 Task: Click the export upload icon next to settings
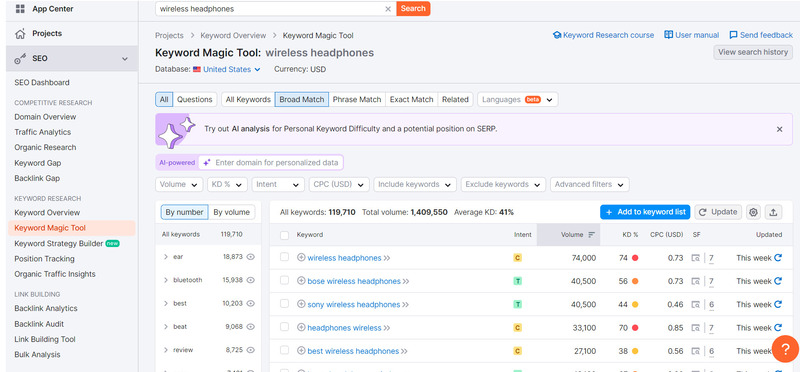pos(773,212)
